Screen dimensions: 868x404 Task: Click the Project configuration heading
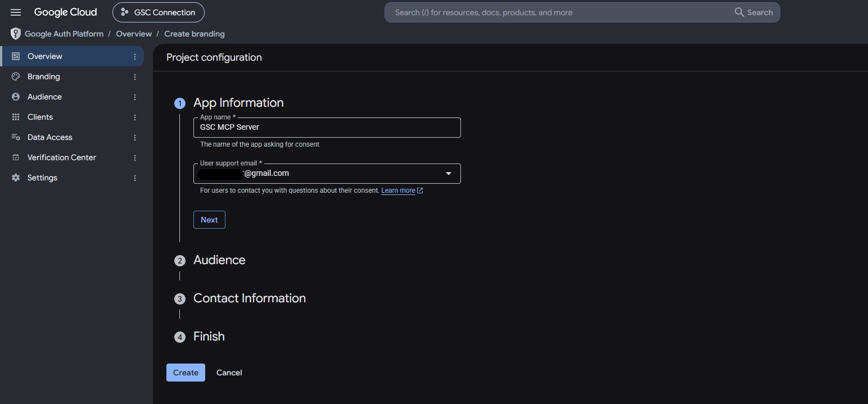214,57
